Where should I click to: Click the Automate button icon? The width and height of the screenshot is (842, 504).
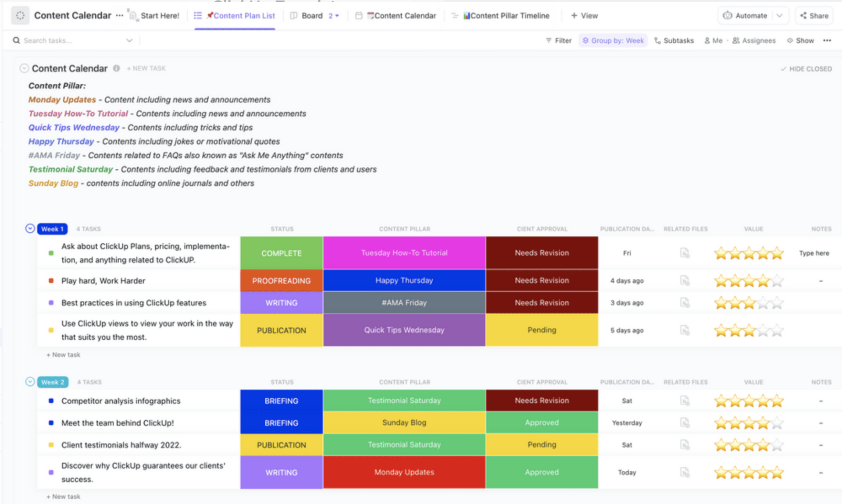tap(726, 16)
